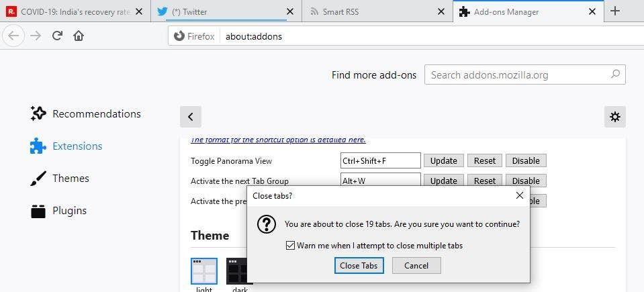The height and width of the screenshot is (292, 644).
Task: Open a new tab with plus button
Action: tap(615, 11)
